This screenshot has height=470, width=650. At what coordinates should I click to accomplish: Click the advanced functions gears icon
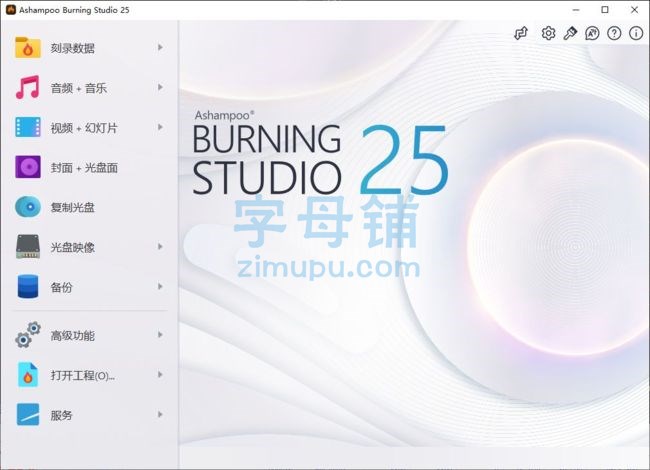[28, 334]
